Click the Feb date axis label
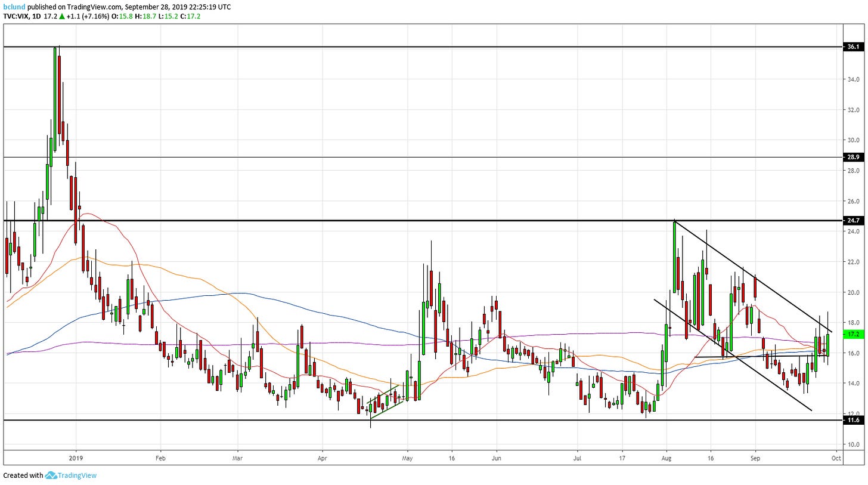 pyautogui.click(x=160, y=458)
